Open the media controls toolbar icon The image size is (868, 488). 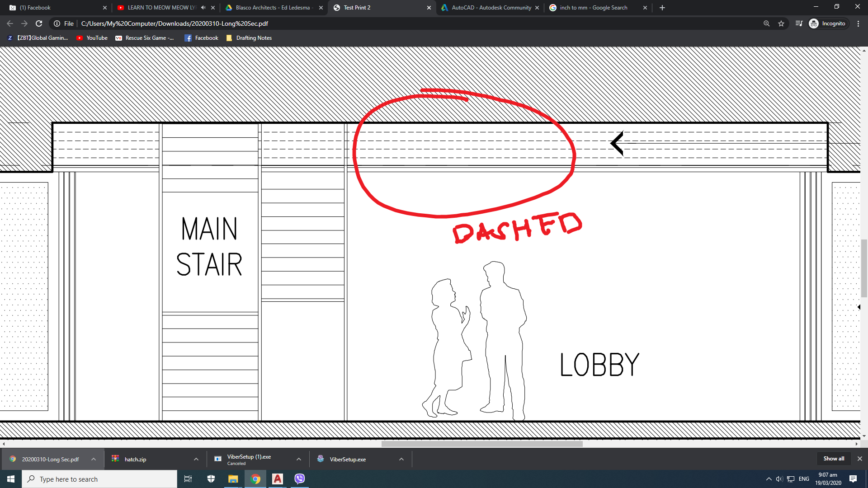798,23
